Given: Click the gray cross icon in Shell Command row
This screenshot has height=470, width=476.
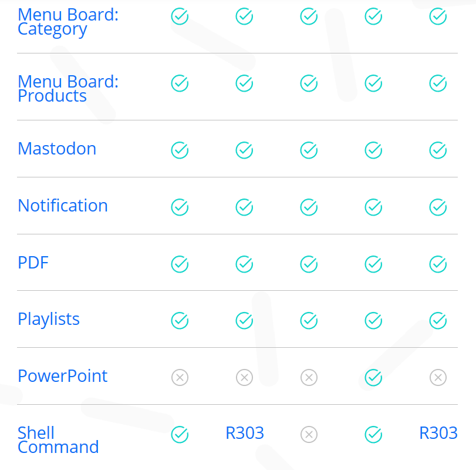Looking at the screenshot, I should 309,434.
